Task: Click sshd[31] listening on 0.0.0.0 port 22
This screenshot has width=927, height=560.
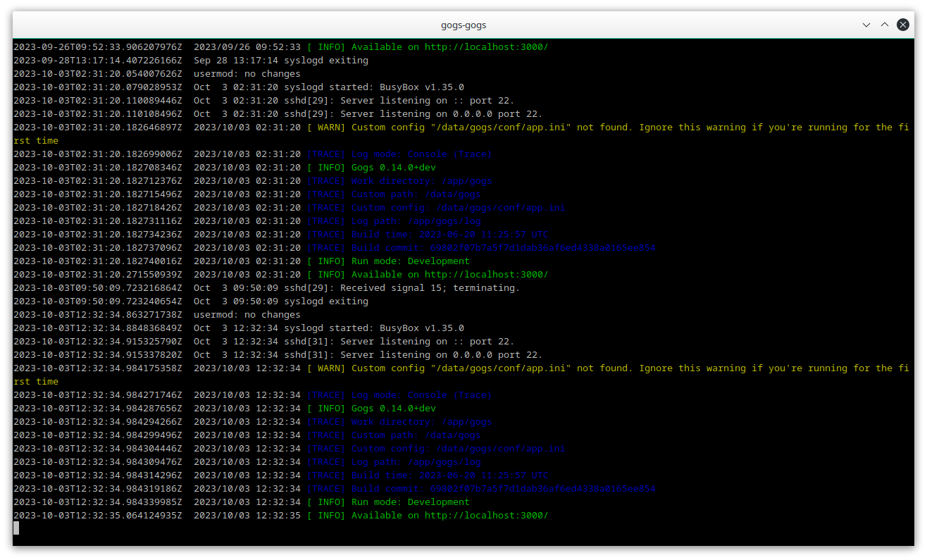Action: [278, 355]
